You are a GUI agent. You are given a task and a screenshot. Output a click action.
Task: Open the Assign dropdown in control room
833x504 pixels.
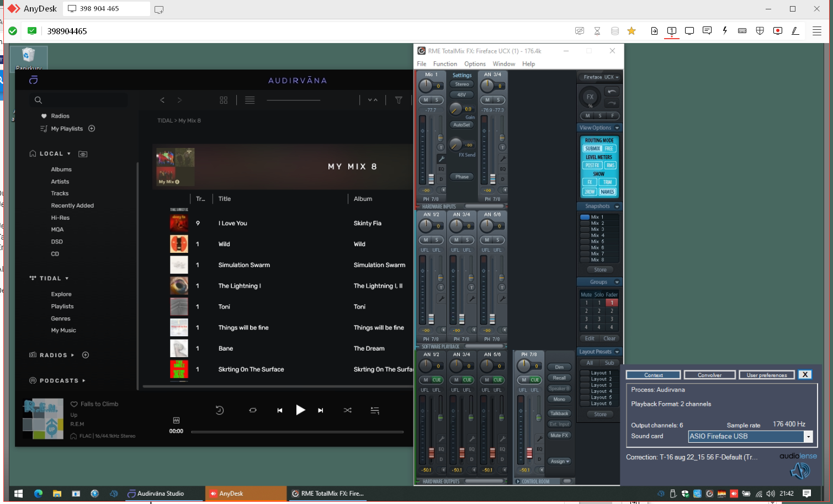click(560, 461)
